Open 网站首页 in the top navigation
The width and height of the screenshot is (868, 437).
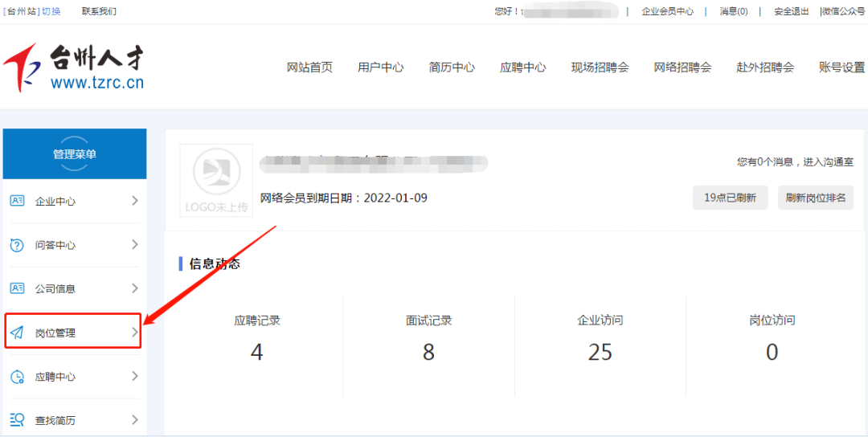309,68
